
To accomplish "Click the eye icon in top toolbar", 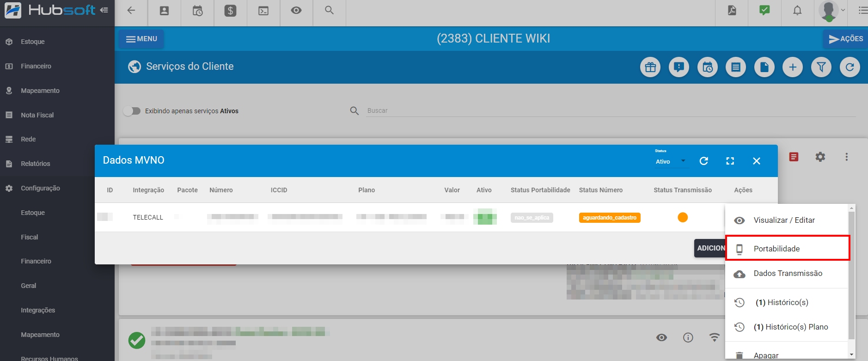I will pyautogui.click(x=296, y=10).
